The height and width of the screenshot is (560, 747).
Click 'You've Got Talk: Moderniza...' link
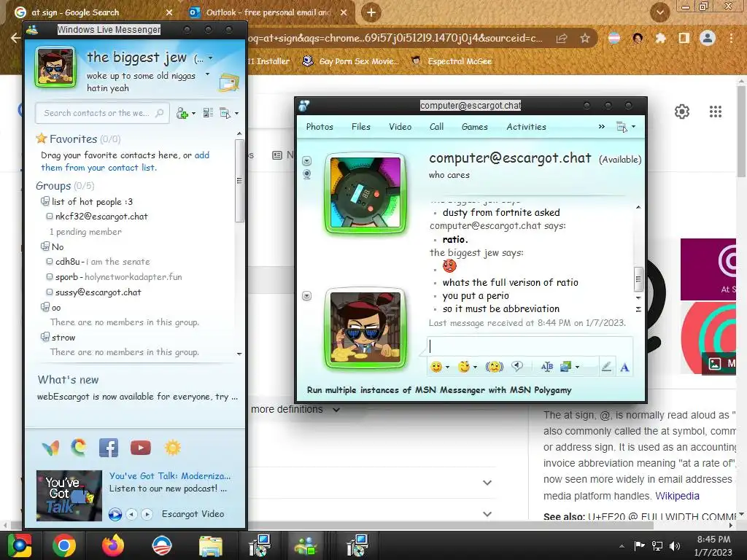click(x=169, y=475)
